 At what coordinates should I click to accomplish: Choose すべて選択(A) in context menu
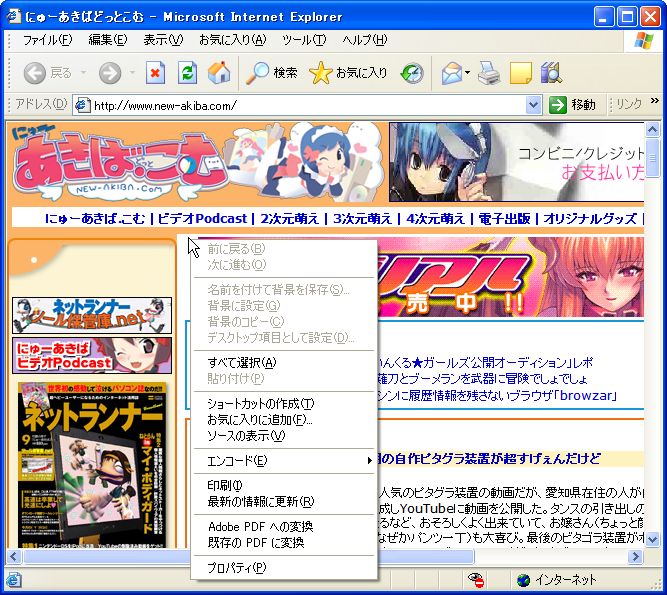pos(284,363)
